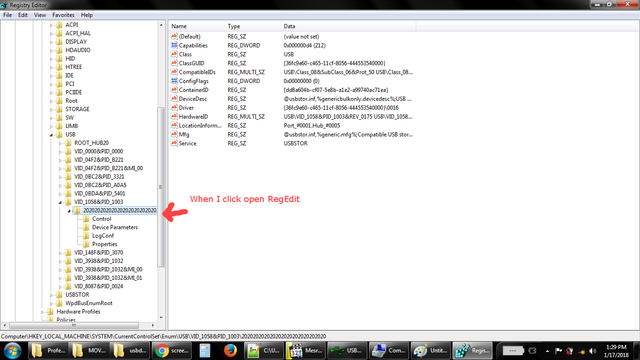Viewport: 640px width, 360px height.
Task: Click the Driver string value icon
Action: [x=174, y=108]
